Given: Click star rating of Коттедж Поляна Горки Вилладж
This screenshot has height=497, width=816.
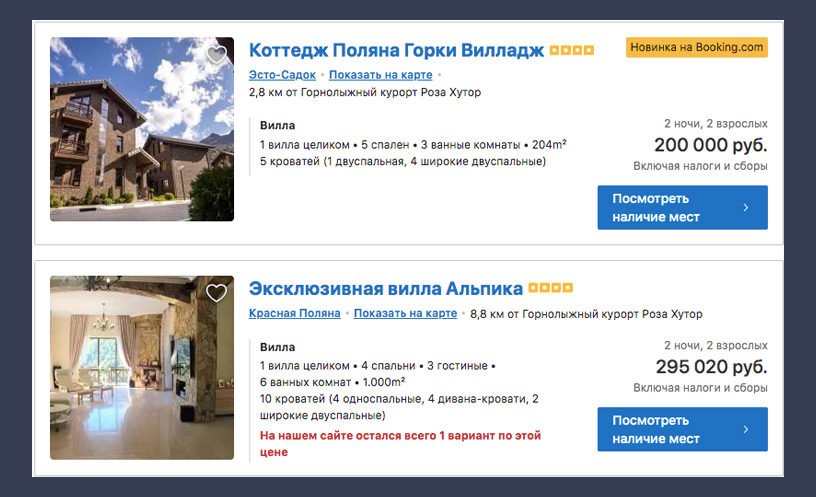Looking at the screenshot, I should 574,50.
